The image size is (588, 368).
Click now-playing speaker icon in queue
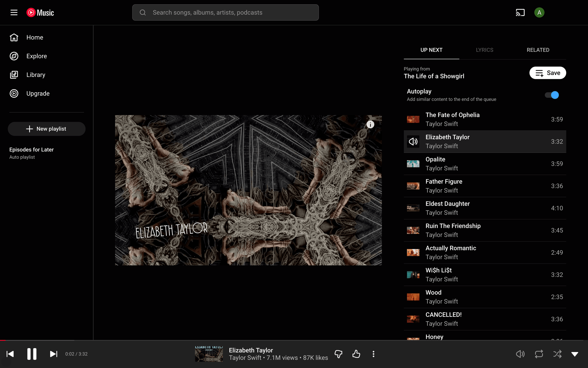pos(413,141)
